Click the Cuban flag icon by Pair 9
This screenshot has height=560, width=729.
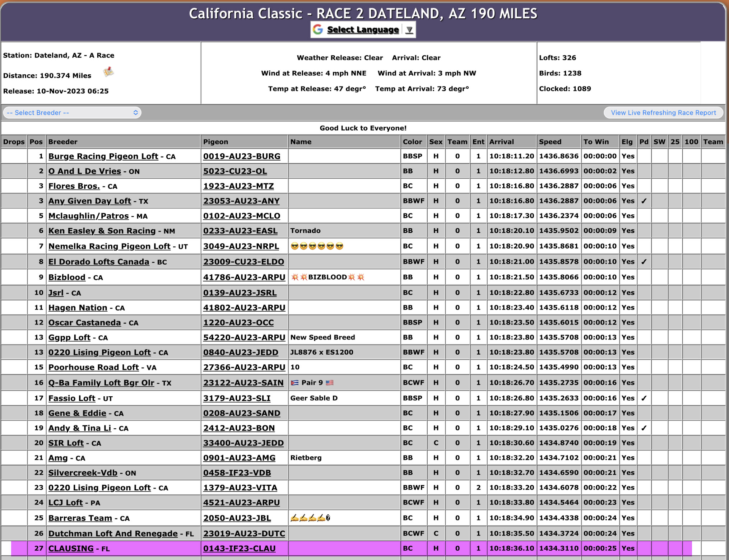point(295,383)
